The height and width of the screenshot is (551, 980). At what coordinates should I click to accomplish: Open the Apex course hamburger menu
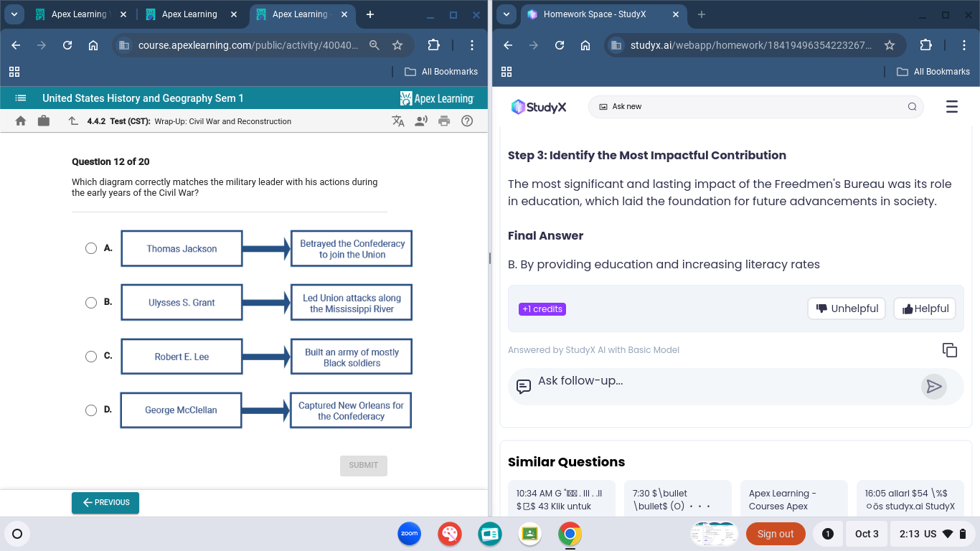click(21, 98)
